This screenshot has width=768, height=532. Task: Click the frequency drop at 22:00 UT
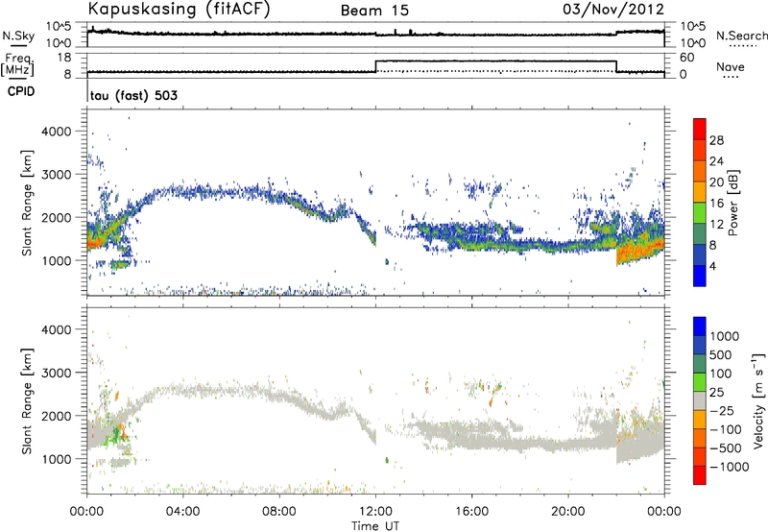616,66
